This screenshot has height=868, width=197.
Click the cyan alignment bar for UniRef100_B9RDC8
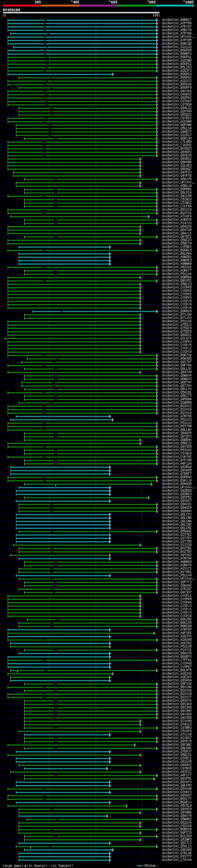95,311
